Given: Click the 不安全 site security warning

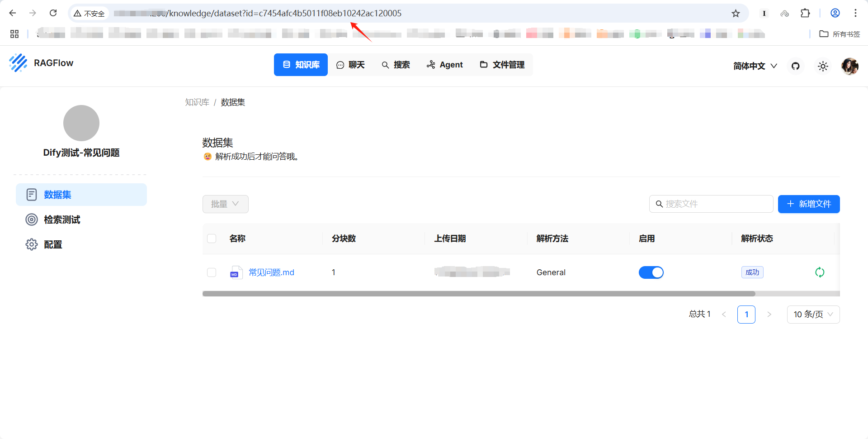Looking at the screenshot, I should (89, 14).
